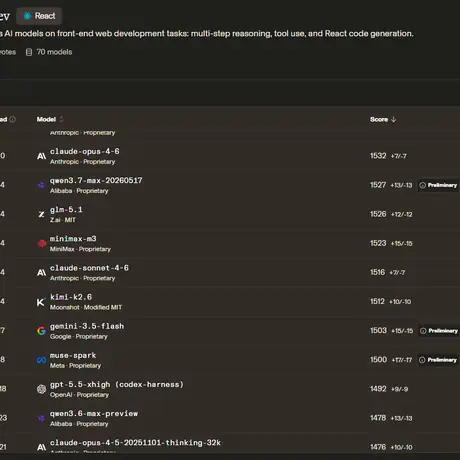Click the database icon beside 70 models
460x460 pixels.
tap(29, 52)
